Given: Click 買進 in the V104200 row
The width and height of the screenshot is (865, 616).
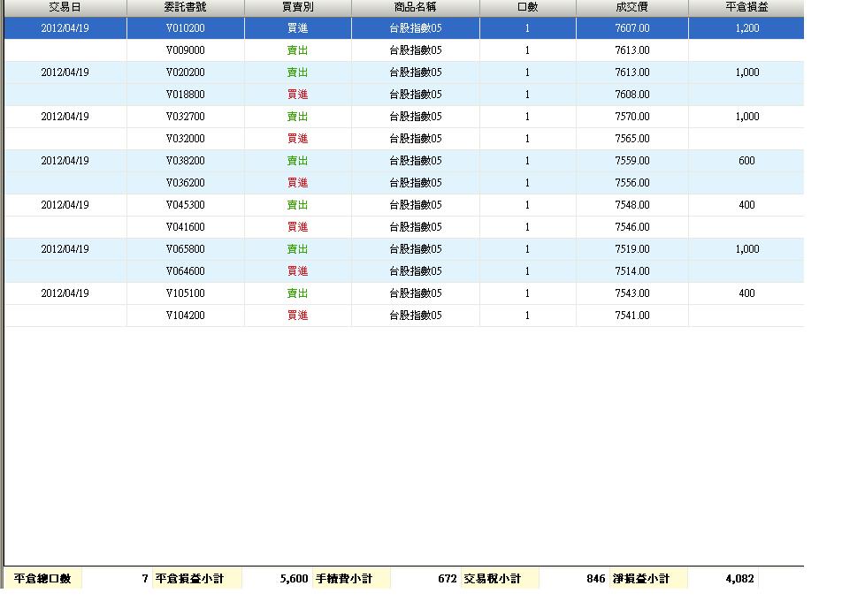Looking at the screenshot, I should 298,315.
